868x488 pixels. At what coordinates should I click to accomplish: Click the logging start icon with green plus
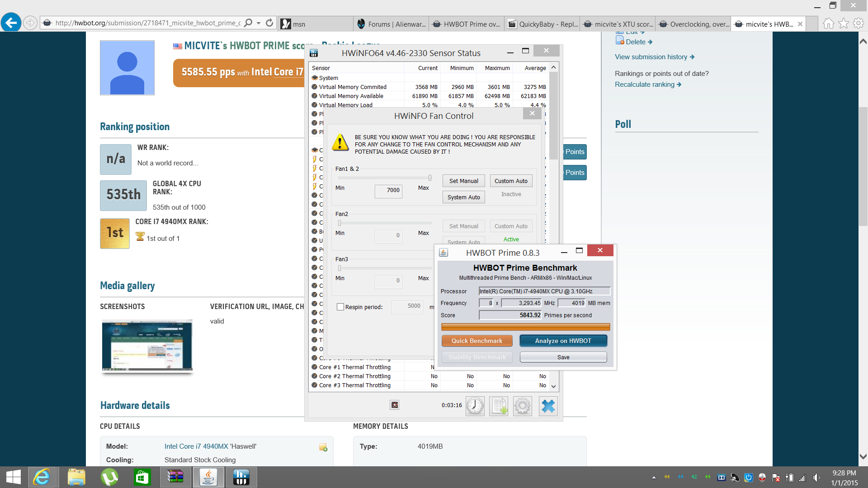tap(499, 406)
